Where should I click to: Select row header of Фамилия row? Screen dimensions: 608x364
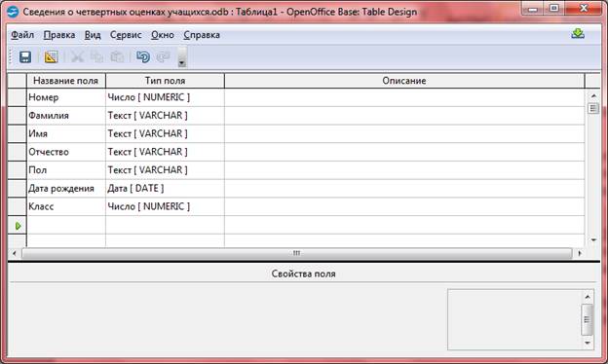18,116
